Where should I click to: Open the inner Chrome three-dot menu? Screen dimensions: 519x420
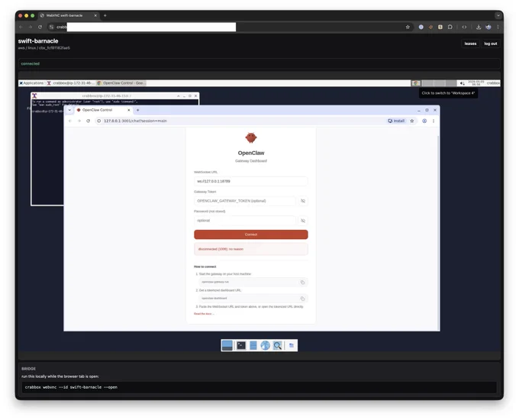[434, 121]
